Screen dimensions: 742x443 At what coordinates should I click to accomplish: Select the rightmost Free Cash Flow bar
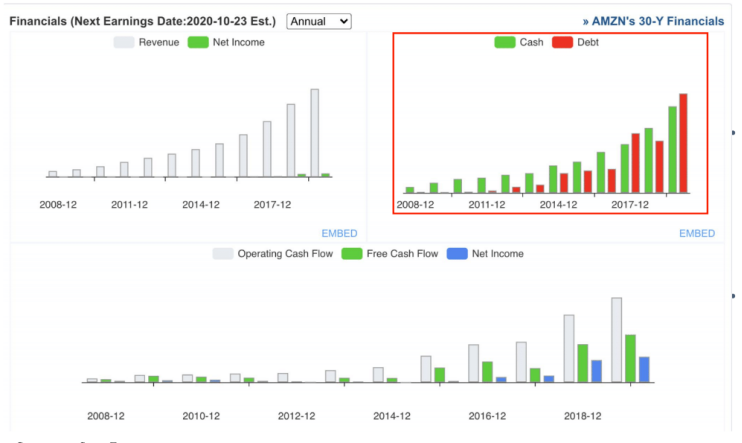630,359
